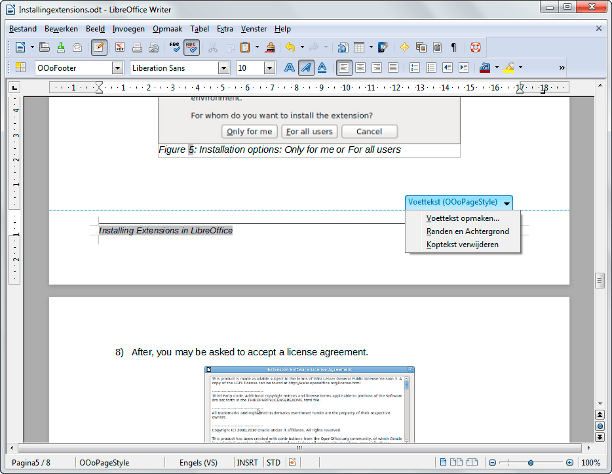This screenshot has height=474, width=612.
Task: Open the Styles and Formatting icon
Action: tap(20, 68)
